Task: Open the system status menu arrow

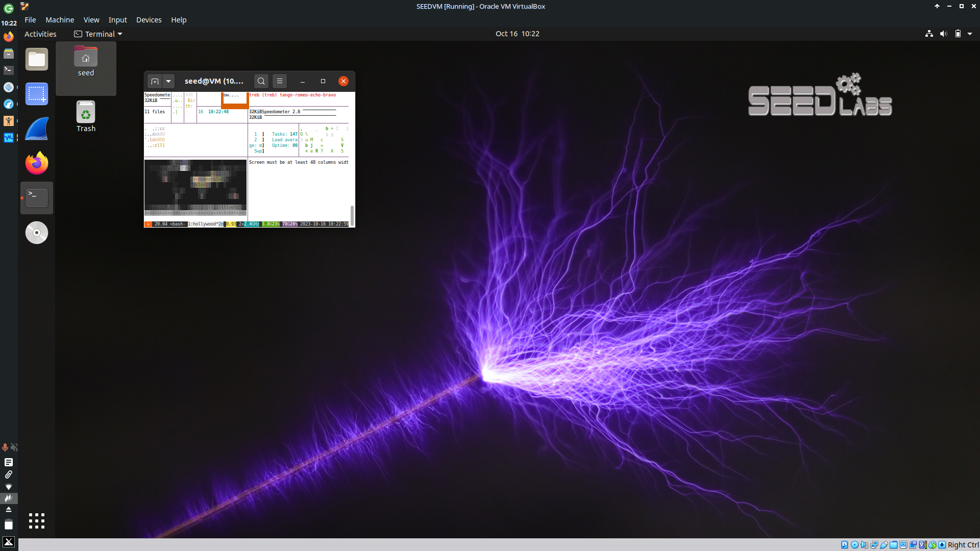Action: 970,34
